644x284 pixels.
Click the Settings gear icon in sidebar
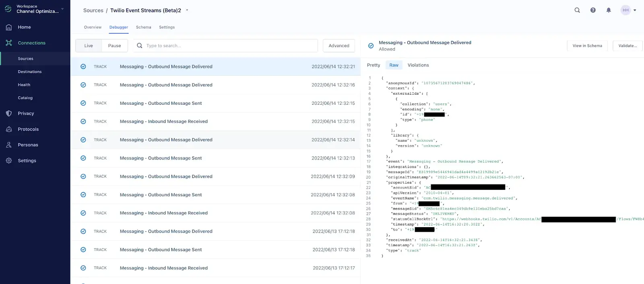9,161
